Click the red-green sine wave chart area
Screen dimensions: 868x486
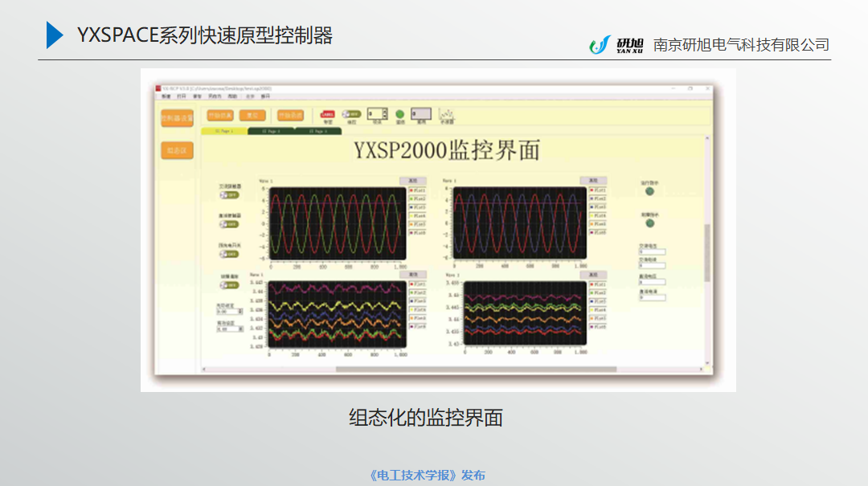point(338,223)
